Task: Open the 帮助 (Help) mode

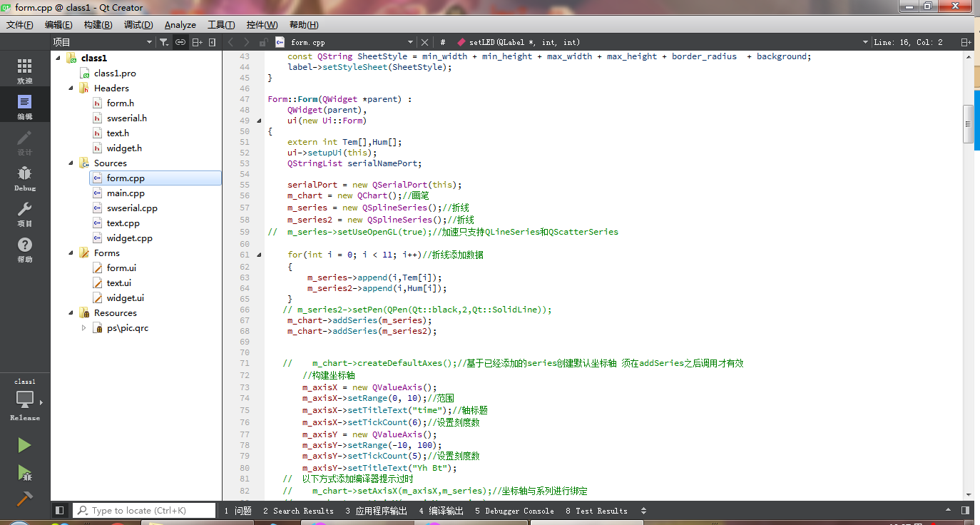Action: click(25, 250)
